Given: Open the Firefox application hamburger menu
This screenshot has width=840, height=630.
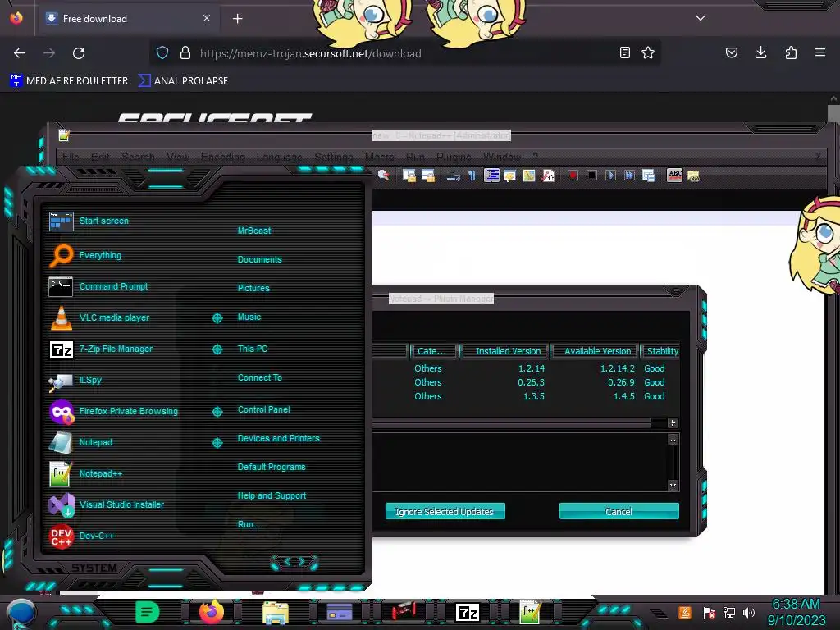Looking at the screenshot, I should (819, 52).
